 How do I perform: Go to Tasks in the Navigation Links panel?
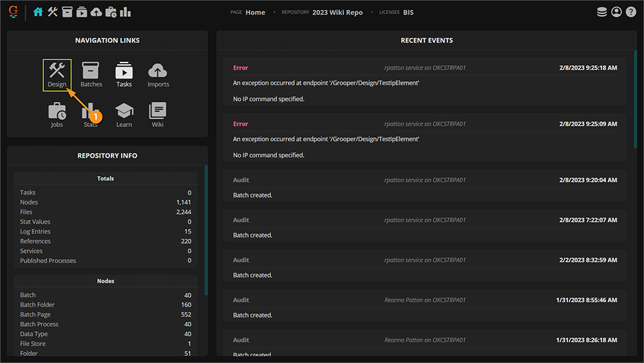click(x=124, y=75)
